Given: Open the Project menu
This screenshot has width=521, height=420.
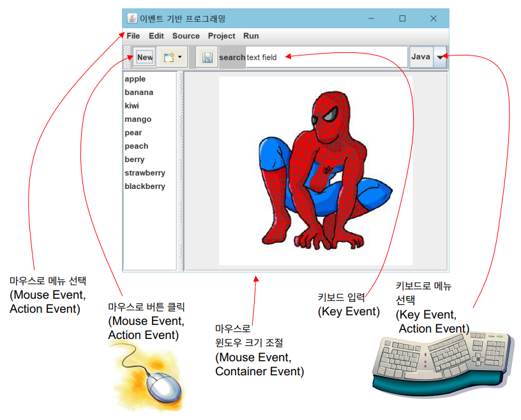Looking at the screenshot, I should point(222,36).
